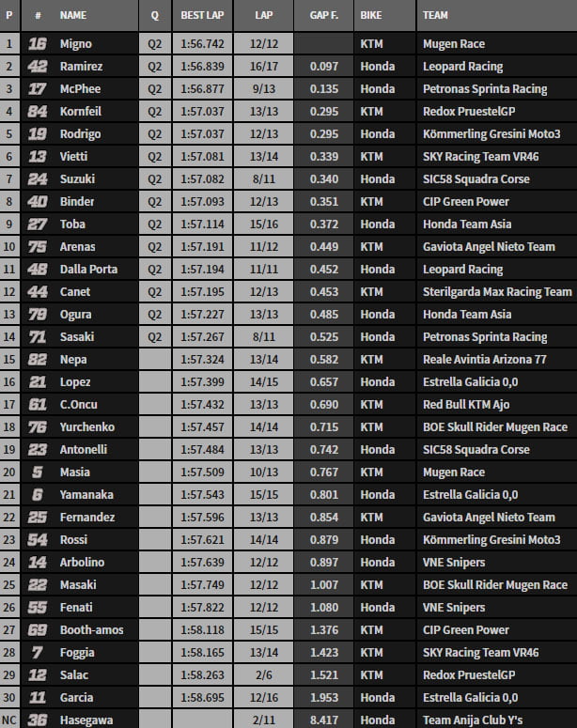The height and width of the screenshot is (728, 577).
Task: Select Garcia's gap value 1.953
Action: tap(323, 698)
